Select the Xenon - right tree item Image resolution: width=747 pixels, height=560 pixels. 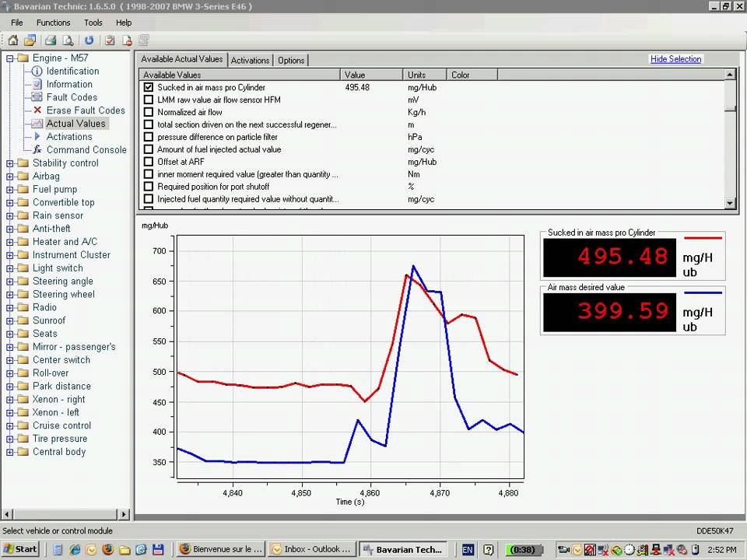[58, 399]
